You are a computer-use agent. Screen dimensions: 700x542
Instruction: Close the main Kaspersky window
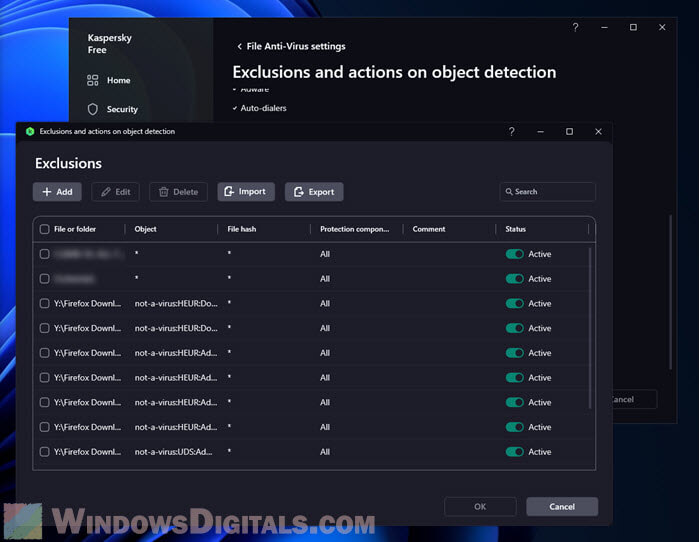(662, 28)
